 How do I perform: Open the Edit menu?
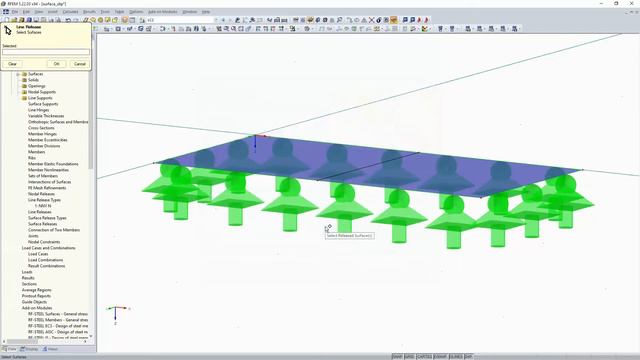point(26,12)
